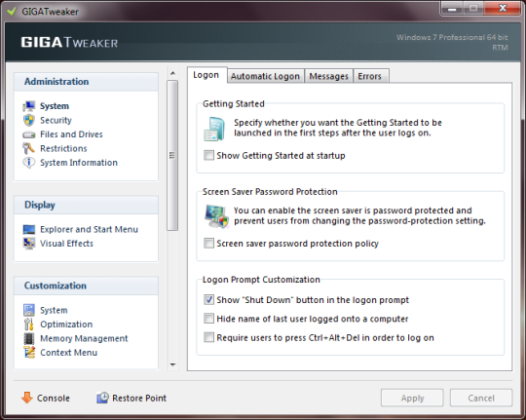Click the Administration section header
The width and height of the screenshot is (526, 420).
coord(86,82)
